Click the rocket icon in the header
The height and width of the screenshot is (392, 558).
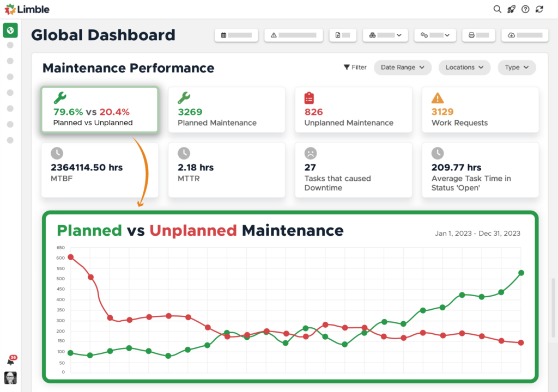[x=511, y=9]
